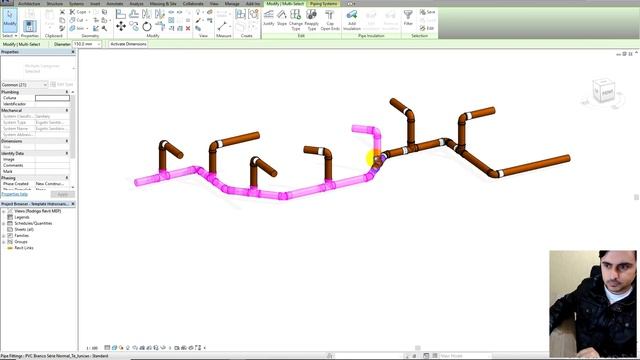The height and width of the screenshot is (360, 640).
Task: Collapse the Plumbing properties section
Action: click(x=67, y=92)
